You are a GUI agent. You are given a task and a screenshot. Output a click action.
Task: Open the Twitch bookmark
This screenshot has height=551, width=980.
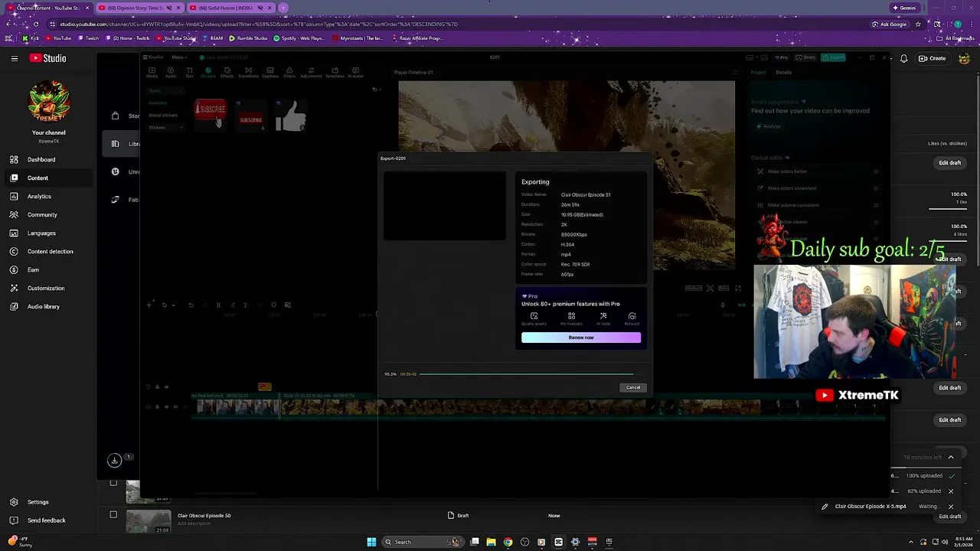[89, 37]
